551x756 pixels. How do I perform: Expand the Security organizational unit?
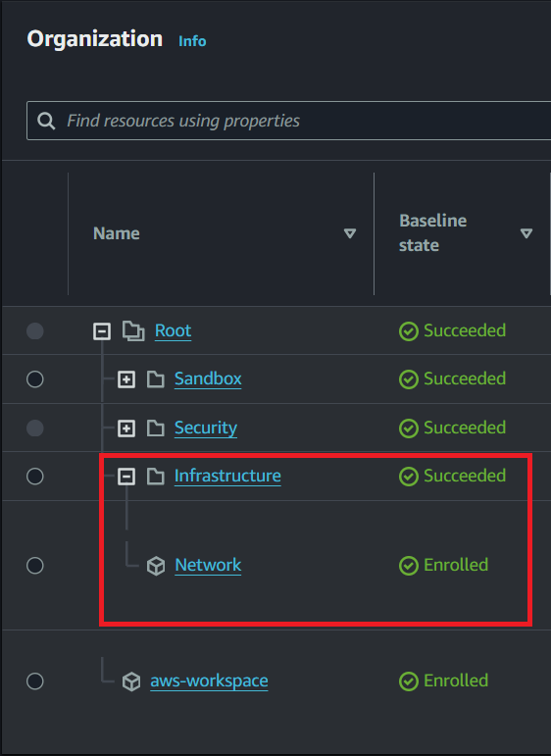click(x=126, y=428)
